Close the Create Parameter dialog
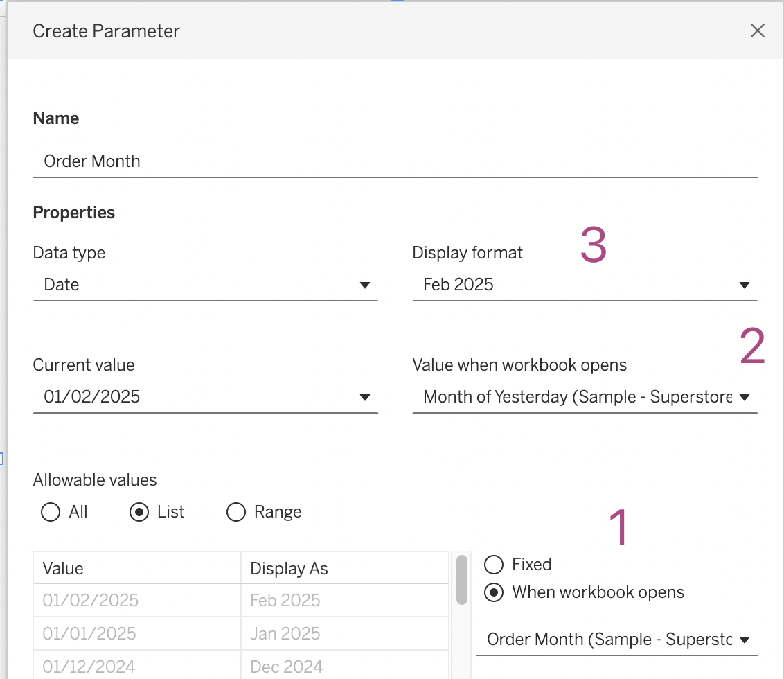Viewport: 784px width, 679px height. point(757,30)
